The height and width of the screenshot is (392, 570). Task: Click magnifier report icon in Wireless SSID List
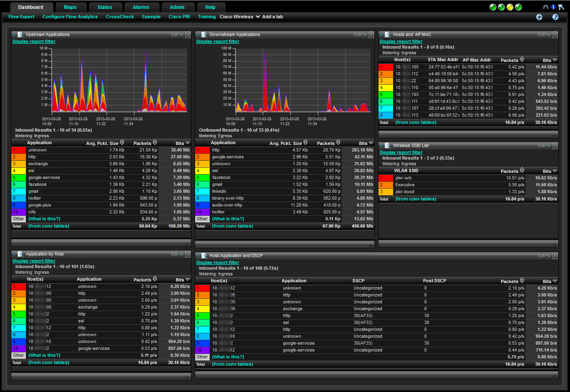point(387,146)
